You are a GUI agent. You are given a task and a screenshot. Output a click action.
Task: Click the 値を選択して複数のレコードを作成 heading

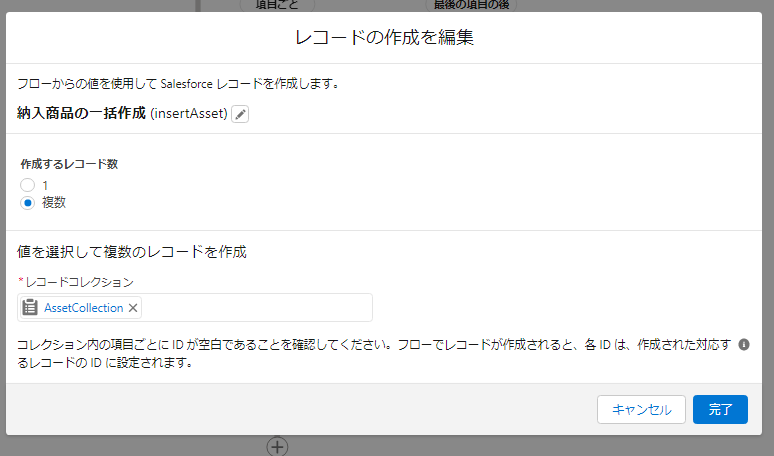132,252
